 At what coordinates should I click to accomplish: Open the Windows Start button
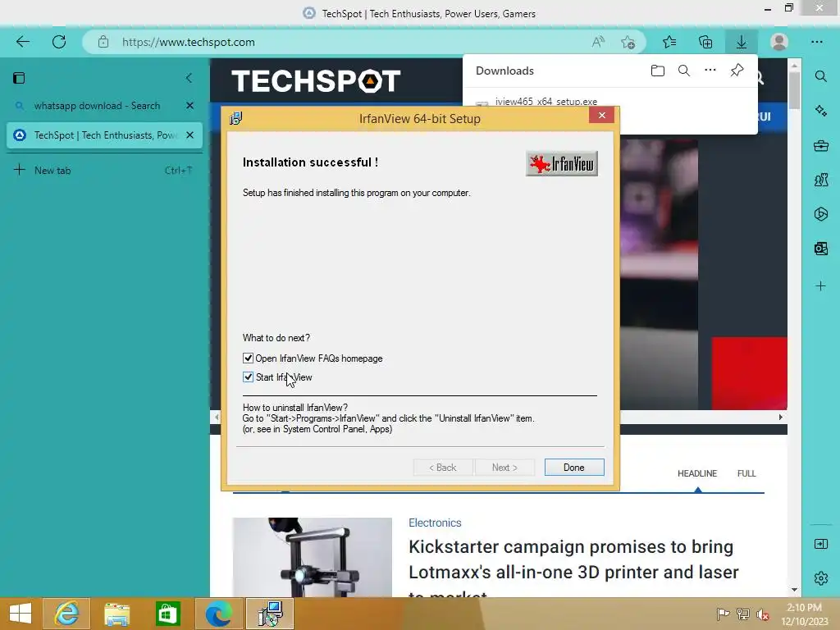pos(21,614)
